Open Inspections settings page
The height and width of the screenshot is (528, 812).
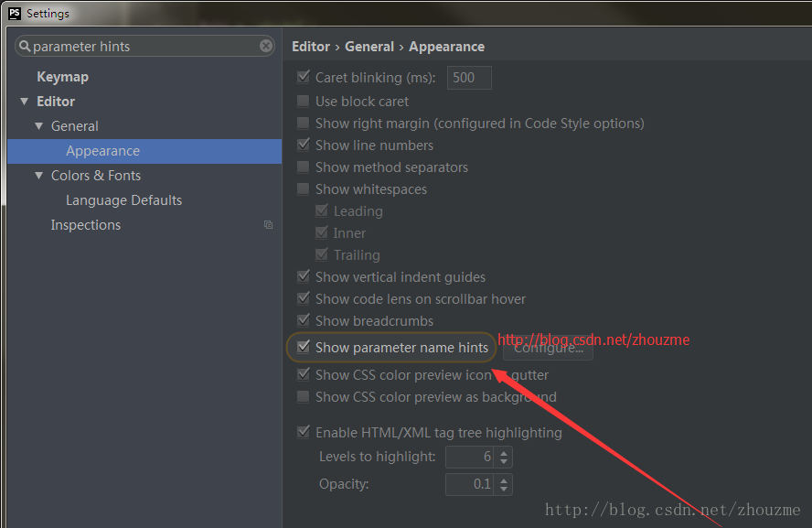pos(85,225)
